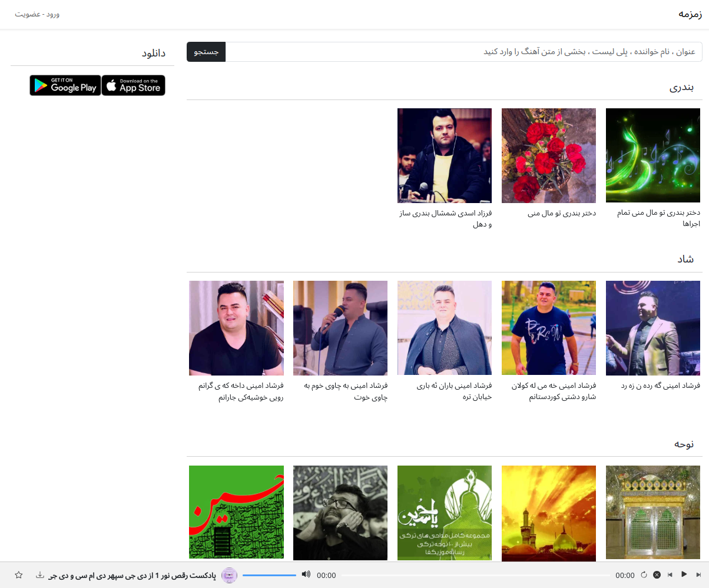Click the play button in the player bar
The image size is (709, 588).
coord(684,574)
